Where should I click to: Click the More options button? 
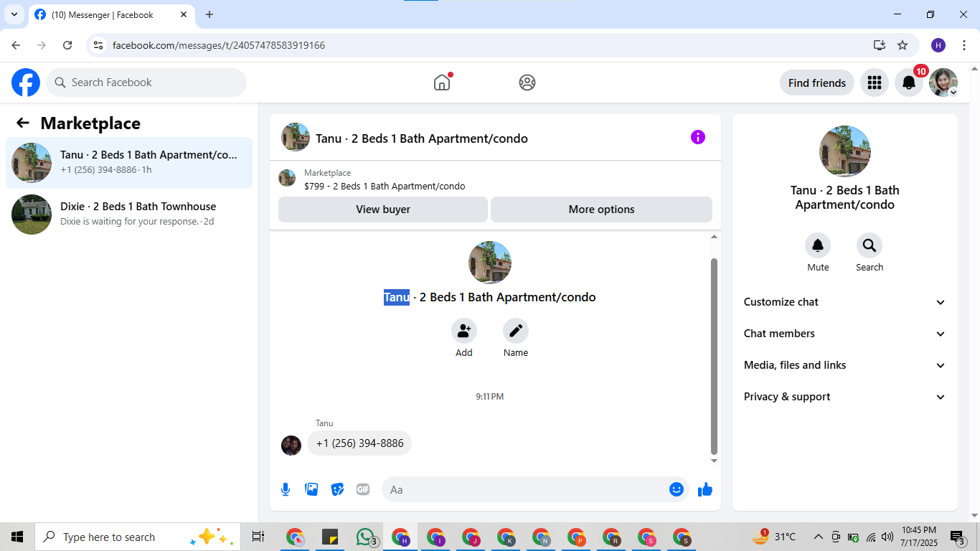[x=601, y=209]
